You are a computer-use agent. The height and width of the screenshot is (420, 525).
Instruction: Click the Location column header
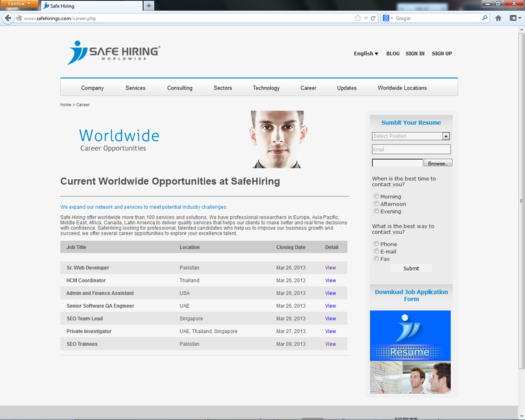point(190,247)
